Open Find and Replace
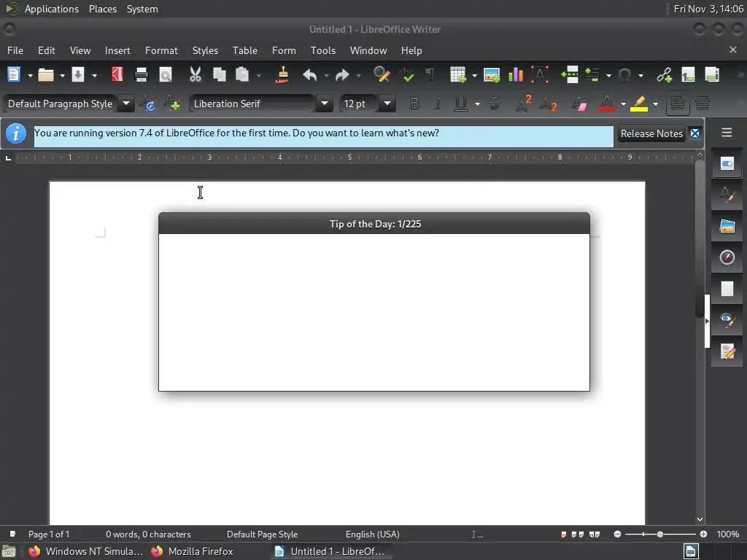This screenshot has height=560, width=747. pyautogui.click(x=382, y=75)
